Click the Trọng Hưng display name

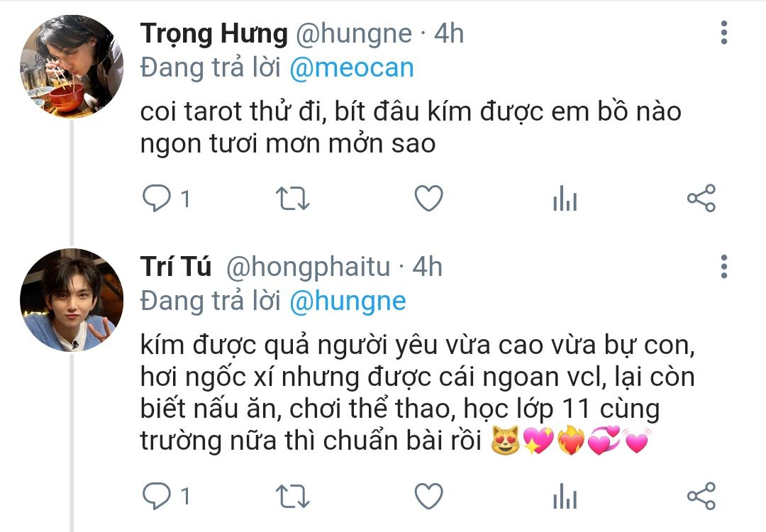tap(214, 34)
